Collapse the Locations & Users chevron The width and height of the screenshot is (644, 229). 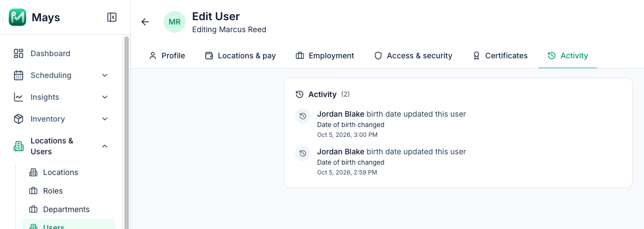(105, 146)
